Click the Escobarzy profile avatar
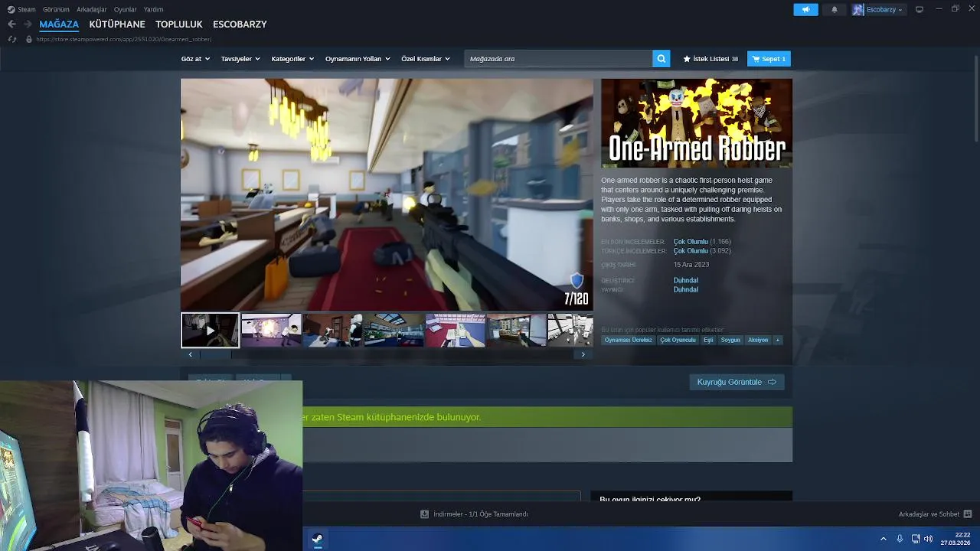 (858, 9)
